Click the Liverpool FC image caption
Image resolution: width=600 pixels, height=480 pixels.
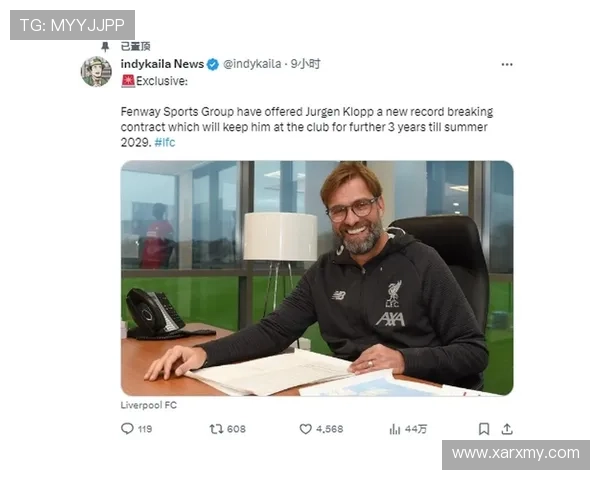pyautogui.click(x=149, y=405)
